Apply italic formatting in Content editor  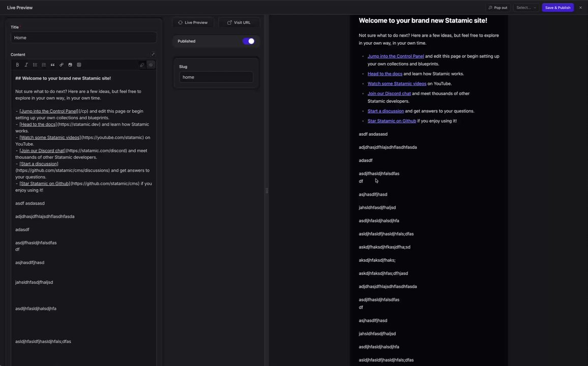coord(26,65)
